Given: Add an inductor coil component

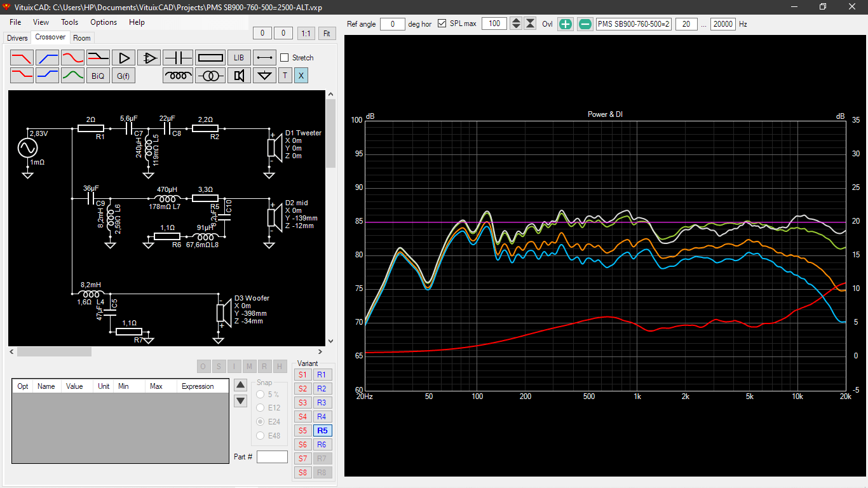Looking at the screenshot, I should click(178, 76).
